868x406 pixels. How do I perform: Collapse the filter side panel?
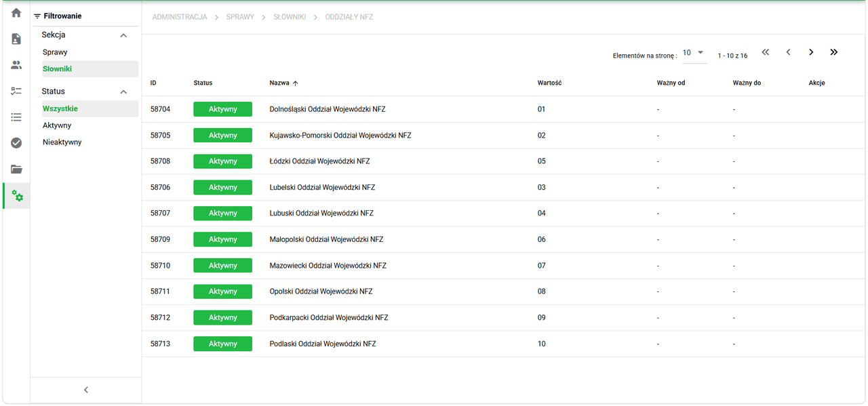[x=86, y=390]
